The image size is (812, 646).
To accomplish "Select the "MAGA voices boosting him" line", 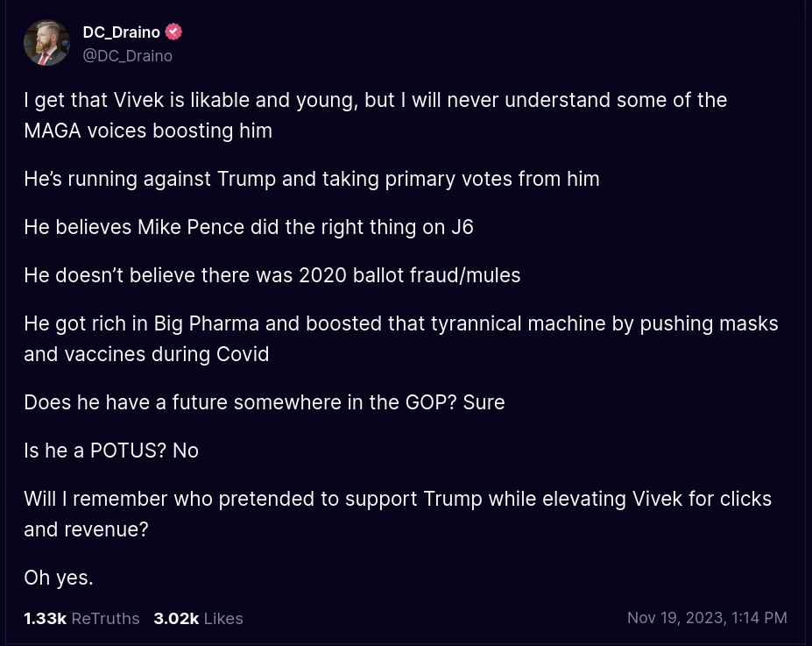I will point(148,131).
